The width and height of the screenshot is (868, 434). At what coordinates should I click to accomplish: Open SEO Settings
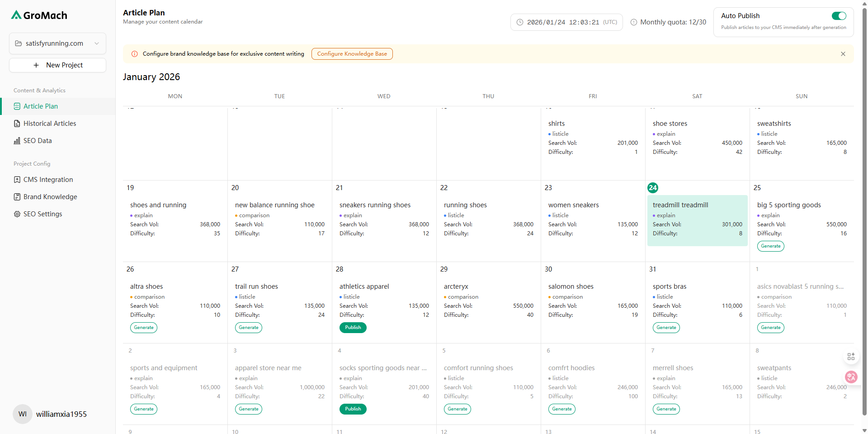pyautogui.click(x=43, y=214)
